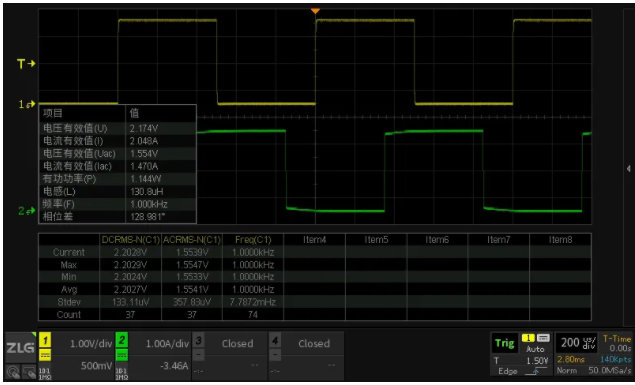Tap the touch-gesture icon below ZLG logo
The image size is (635, 385).
(x=13, y=371)
